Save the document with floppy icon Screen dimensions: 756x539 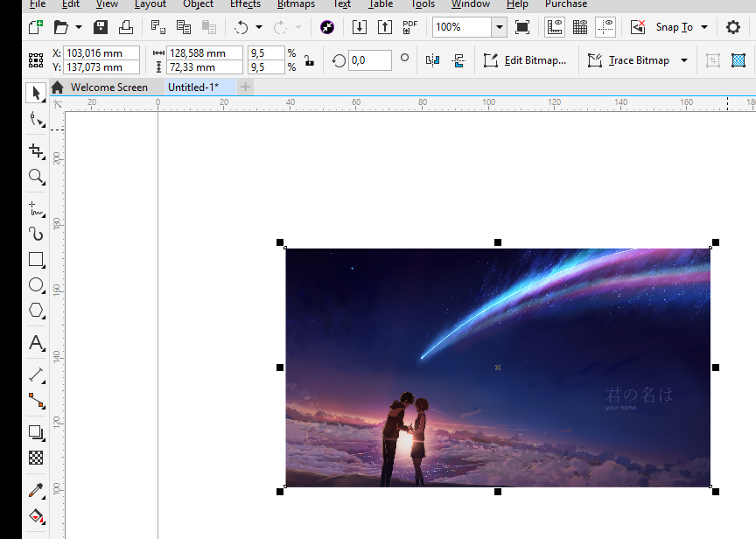click(101, 27)
